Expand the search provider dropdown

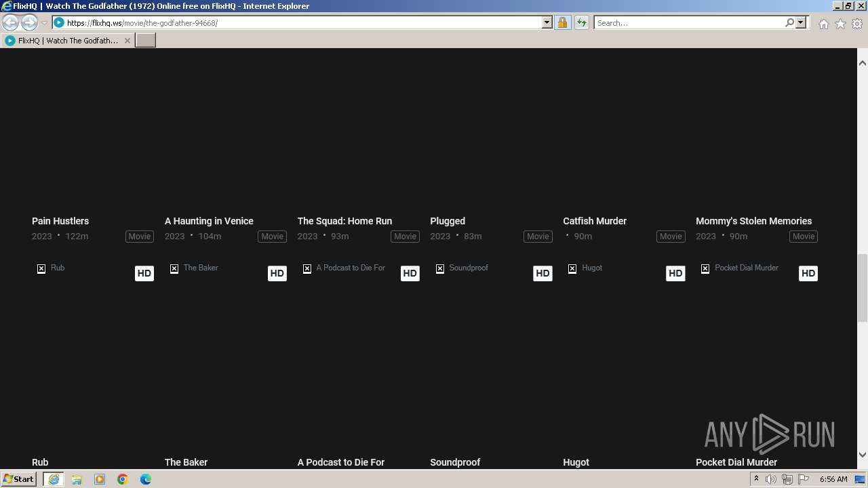point(801,22)
